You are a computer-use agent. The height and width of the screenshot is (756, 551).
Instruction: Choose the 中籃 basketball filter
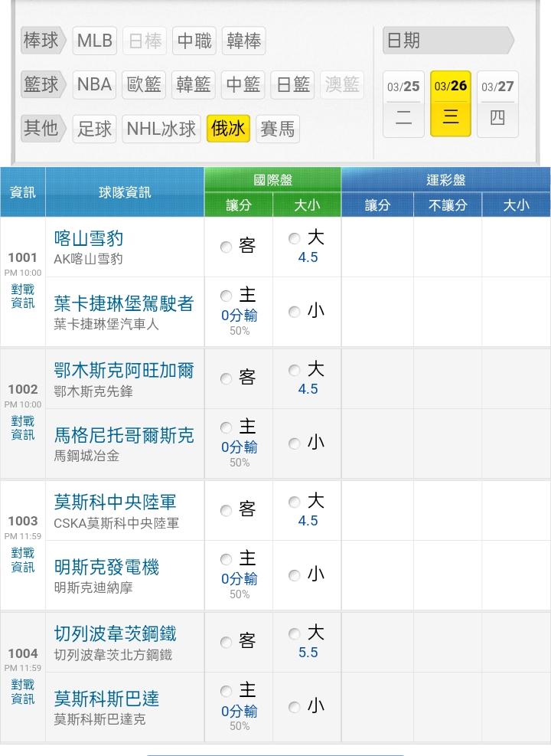click(243, 84)
